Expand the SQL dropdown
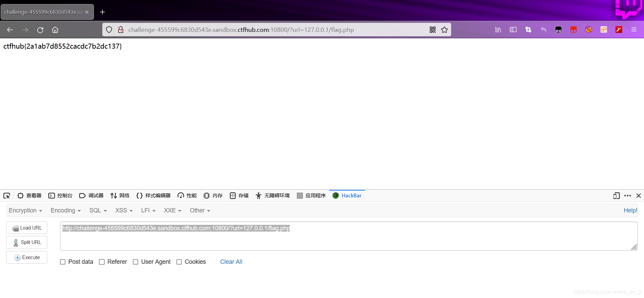This screenshot has height=298, width=644. click(x=98, y=210)
